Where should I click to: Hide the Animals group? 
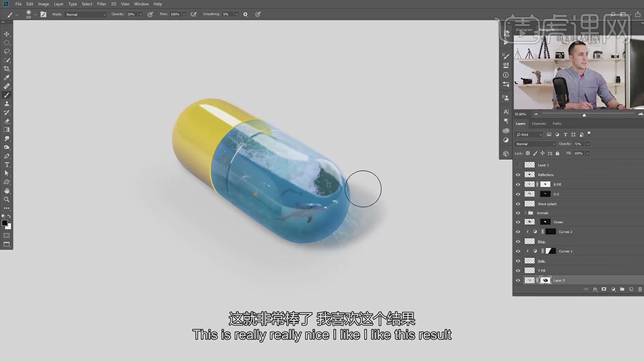[518, 213]
